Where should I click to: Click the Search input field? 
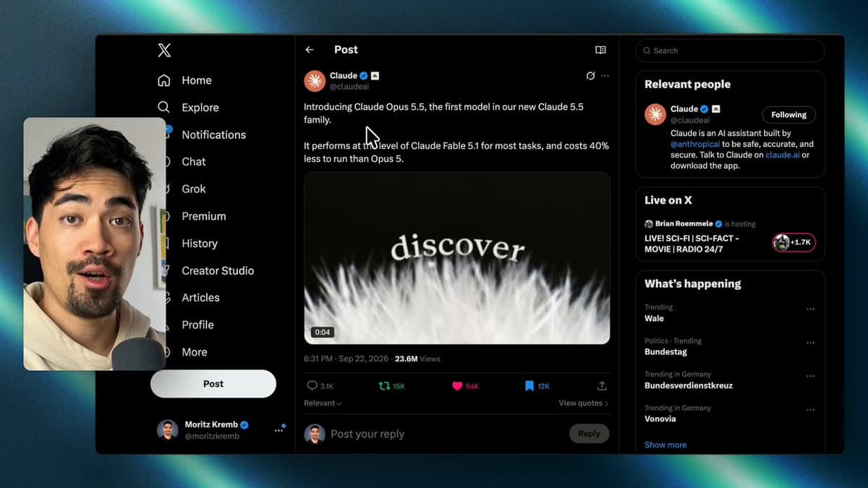pyautogui.click(x=730, y=51)
